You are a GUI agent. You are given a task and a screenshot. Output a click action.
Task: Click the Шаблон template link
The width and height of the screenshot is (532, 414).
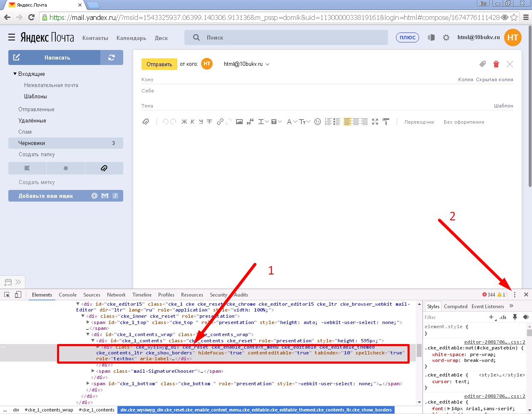(x=503, y=106)
